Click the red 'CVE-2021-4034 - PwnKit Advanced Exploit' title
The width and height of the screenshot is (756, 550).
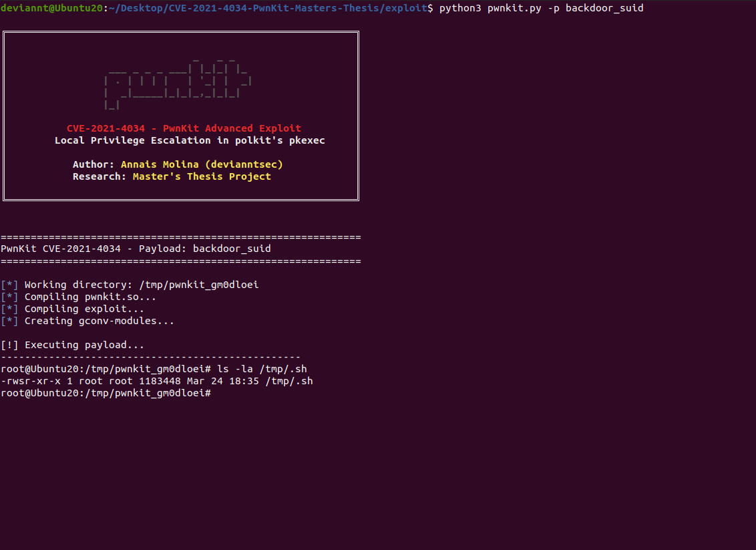(x=184, y=128)
